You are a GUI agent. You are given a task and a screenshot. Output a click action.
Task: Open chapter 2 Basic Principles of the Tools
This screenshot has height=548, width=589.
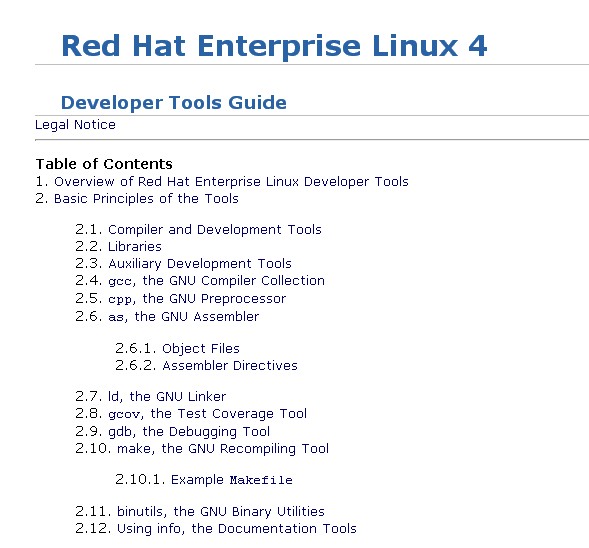point(146,199)
